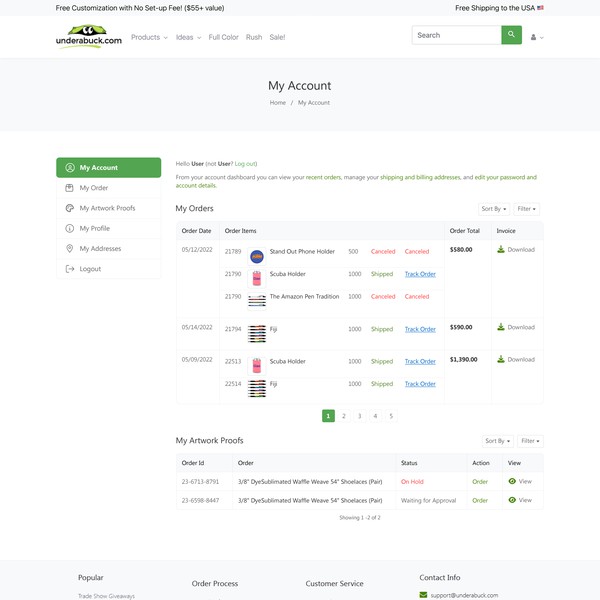Select My Order in the sidebar
The image size is (600, 600).
[x=109, y=188]
